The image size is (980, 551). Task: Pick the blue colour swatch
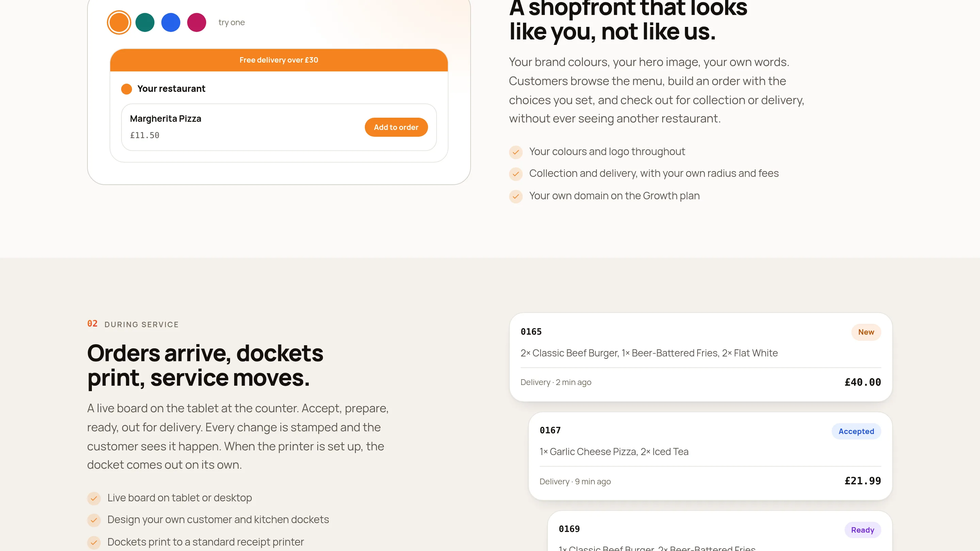tap(171, 22)
